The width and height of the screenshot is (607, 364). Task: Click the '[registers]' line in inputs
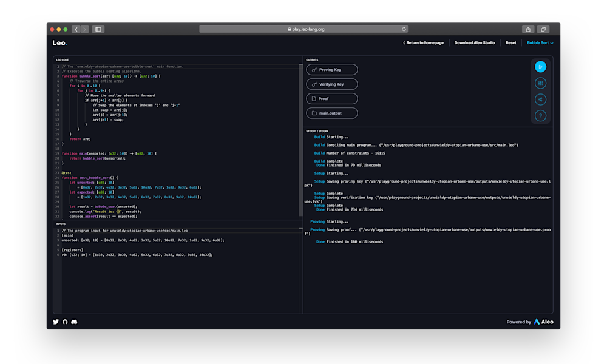click(x=72, y=250)
